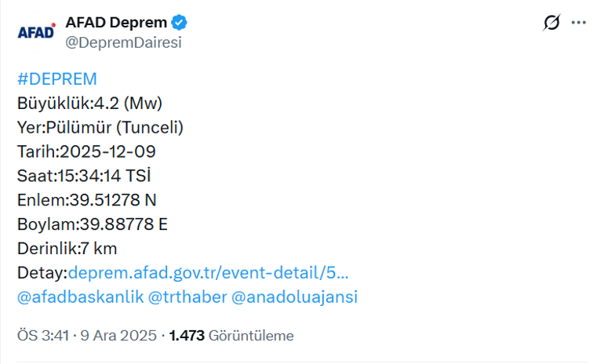Click the Saat:15:34:14 TSİ line

pyautogui.click(x=91, y=176)
